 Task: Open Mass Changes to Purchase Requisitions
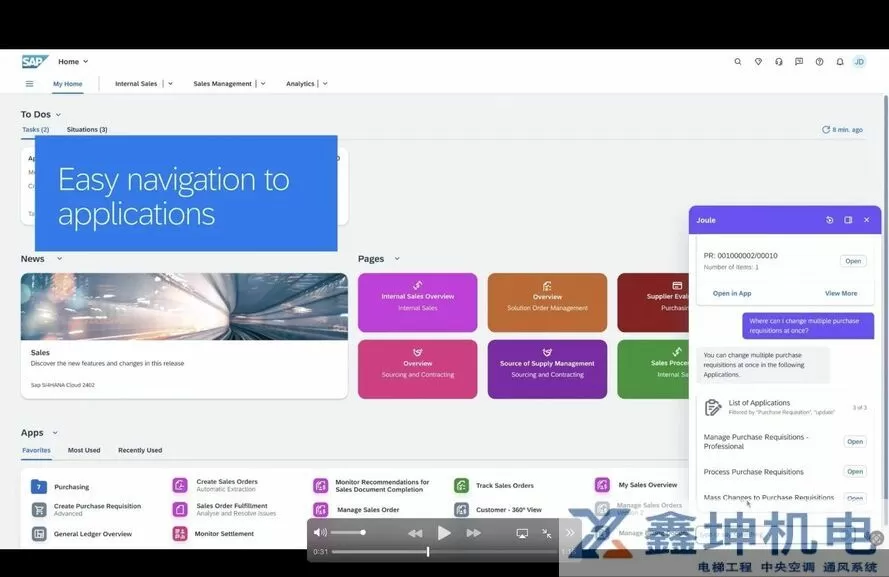(x=855, y=499)
